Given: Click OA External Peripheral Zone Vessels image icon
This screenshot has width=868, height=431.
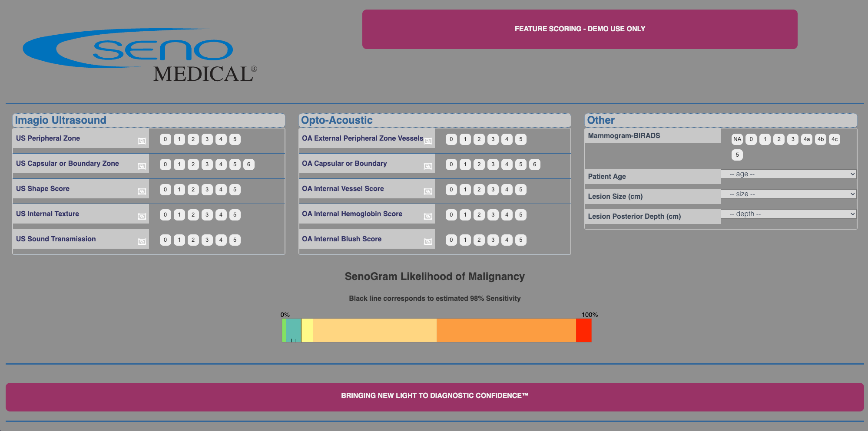Looking at the screenshot, I should pos(428,141).
